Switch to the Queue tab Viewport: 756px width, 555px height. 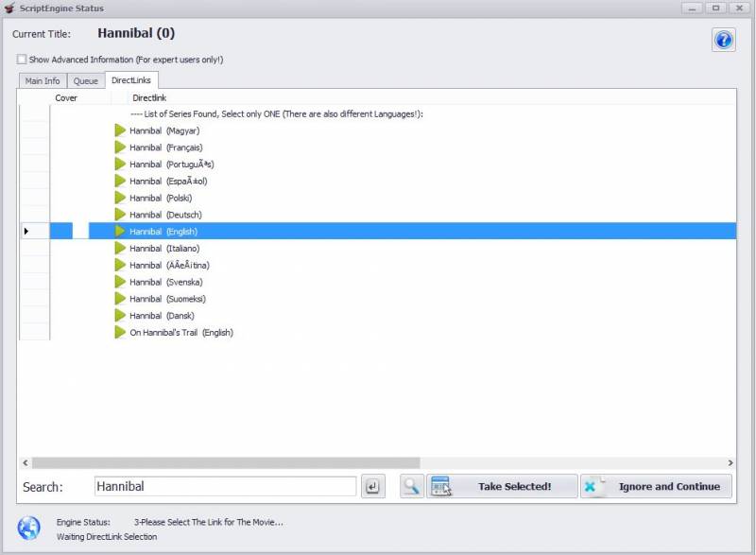pyautogui.click(x=86, y=81)
